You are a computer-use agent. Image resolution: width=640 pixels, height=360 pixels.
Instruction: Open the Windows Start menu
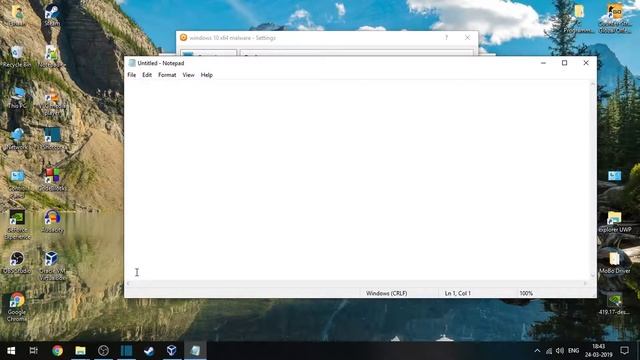pyautogui.click(x=11, y=351)
